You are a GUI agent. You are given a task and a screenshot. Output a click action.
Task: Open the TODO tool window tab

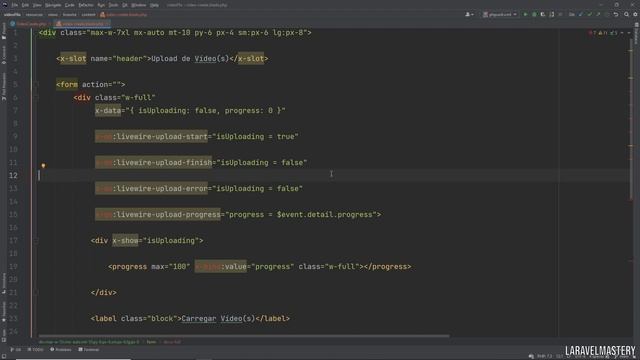pos(36,350)
